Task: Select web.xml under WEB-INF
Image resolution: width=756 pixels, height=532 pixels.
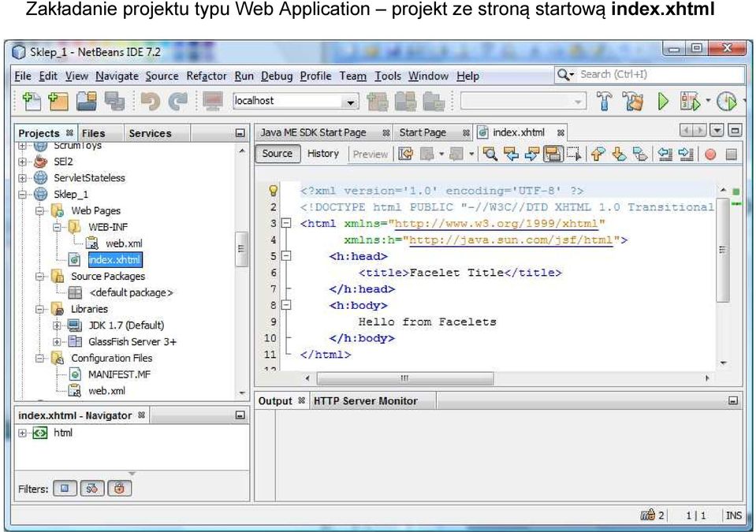Action: tap(124, 244)
